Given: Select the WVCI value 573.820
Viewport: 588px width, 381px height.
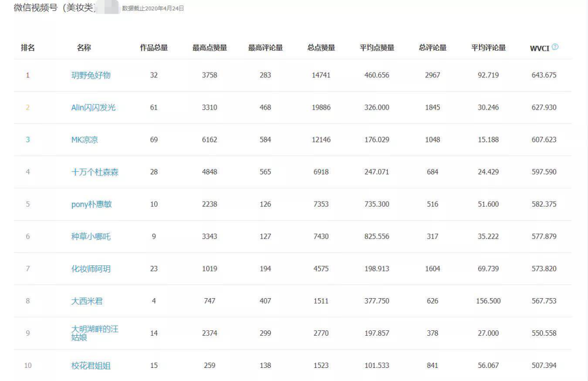Looking at the screenshot, I should pos(544,269).
